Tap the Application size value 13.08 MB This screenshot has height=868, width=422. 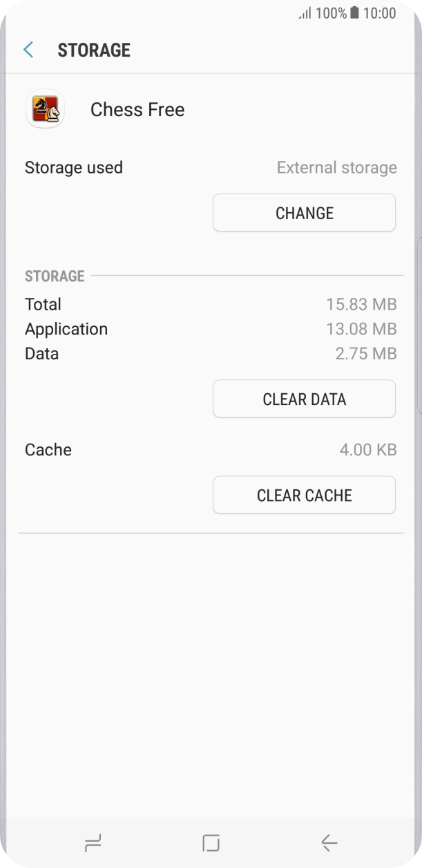pos(362,329)
